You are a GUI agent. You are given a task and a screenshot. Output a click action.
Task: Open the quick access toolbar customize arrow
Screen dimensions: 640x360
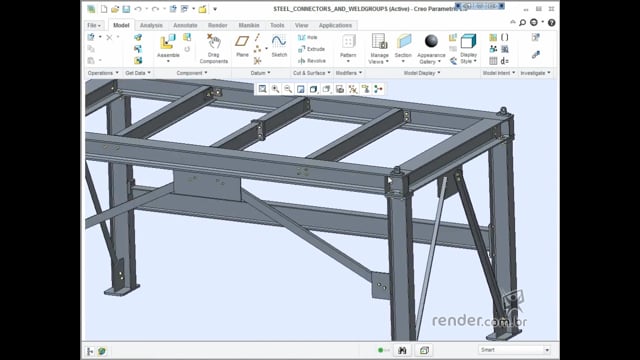[215, 9]
